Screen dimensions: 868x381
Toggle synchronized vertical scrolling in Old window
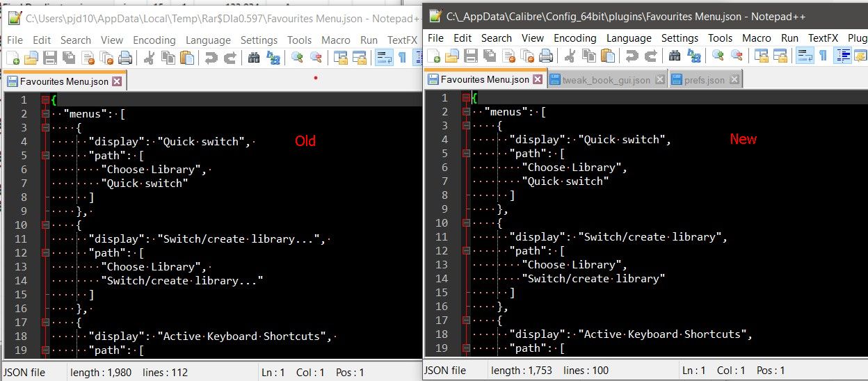[x=341, y=58]
